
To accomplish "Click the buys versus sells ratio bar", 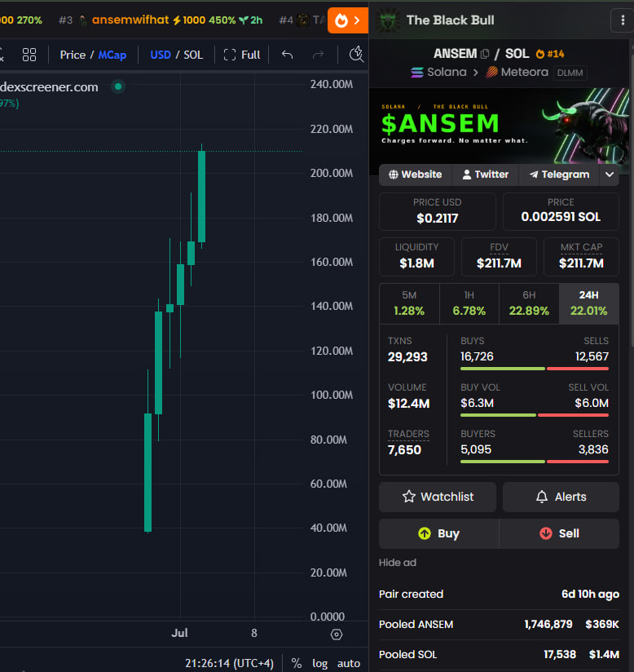I will [535, 369].
